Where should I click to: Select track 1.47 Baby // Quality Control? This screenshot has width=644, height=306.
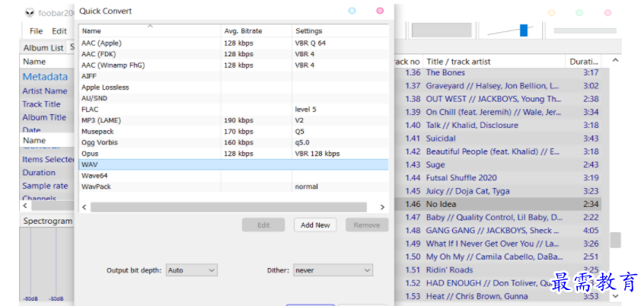[497, 217]
